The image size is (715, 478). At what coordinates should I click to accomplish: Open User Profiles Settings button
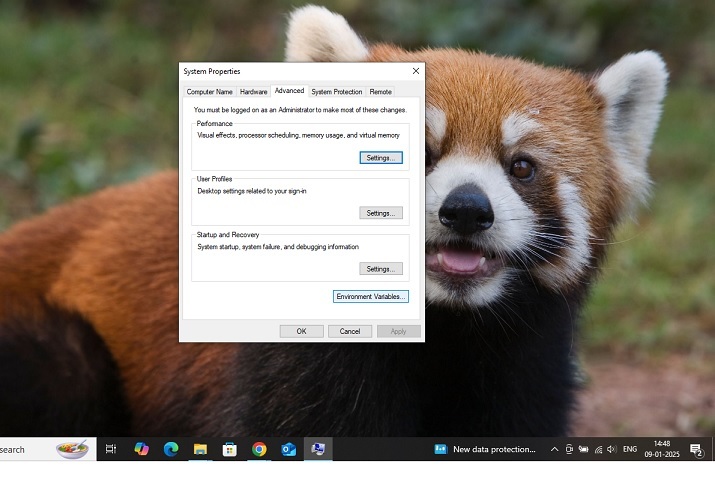[381, 213]
